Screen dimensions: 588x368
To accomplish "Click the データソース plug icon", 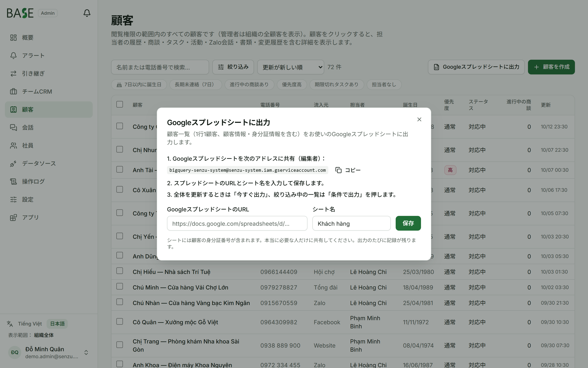I will click(x=13, y=164).
